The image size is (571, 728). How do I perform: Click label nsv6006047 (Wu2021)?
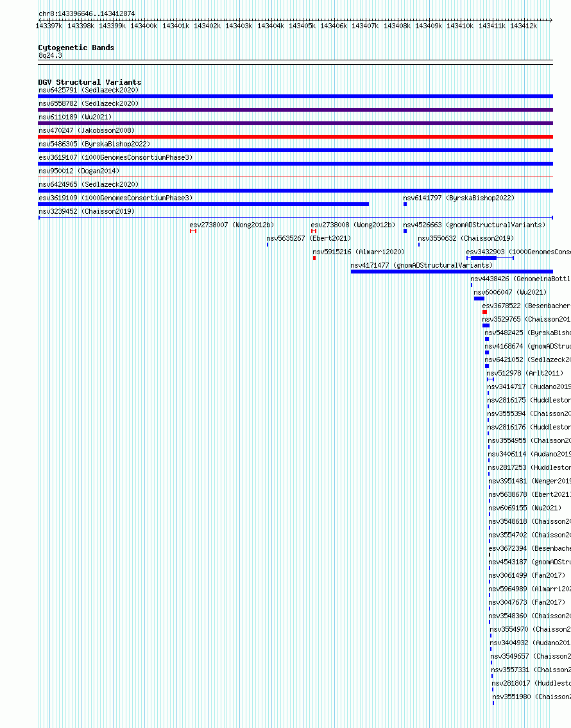point(510,292)
